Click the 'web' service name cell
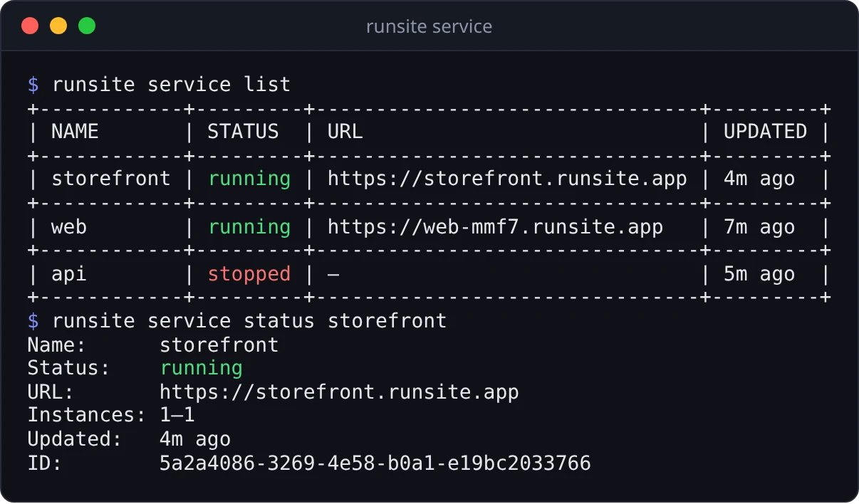Image resolution: width=859 pixels, height=504 pixels. (69, 227)
